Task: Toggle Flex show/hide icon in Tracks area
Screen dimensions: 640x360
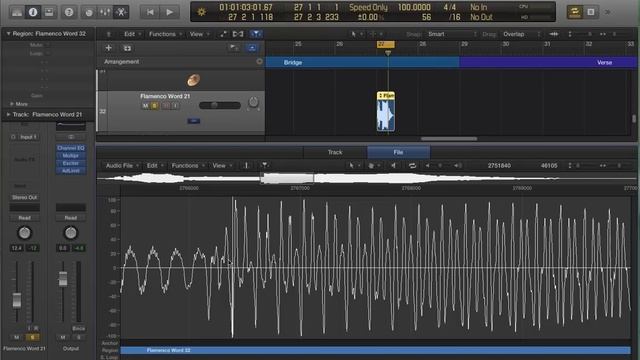Action: [238, 34]
